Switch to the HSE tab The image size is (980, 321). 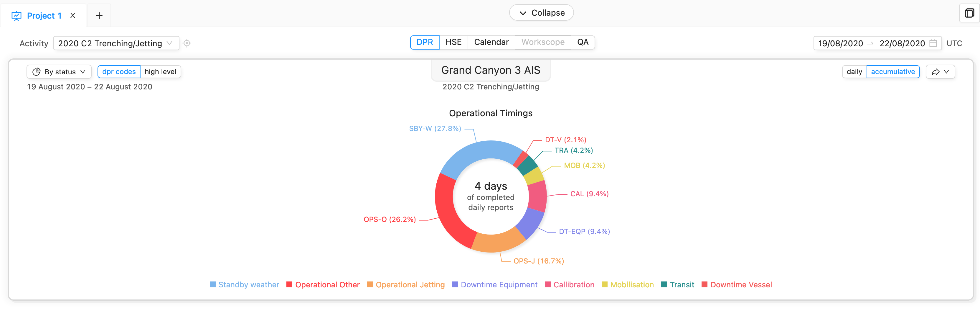pos(453,42)
